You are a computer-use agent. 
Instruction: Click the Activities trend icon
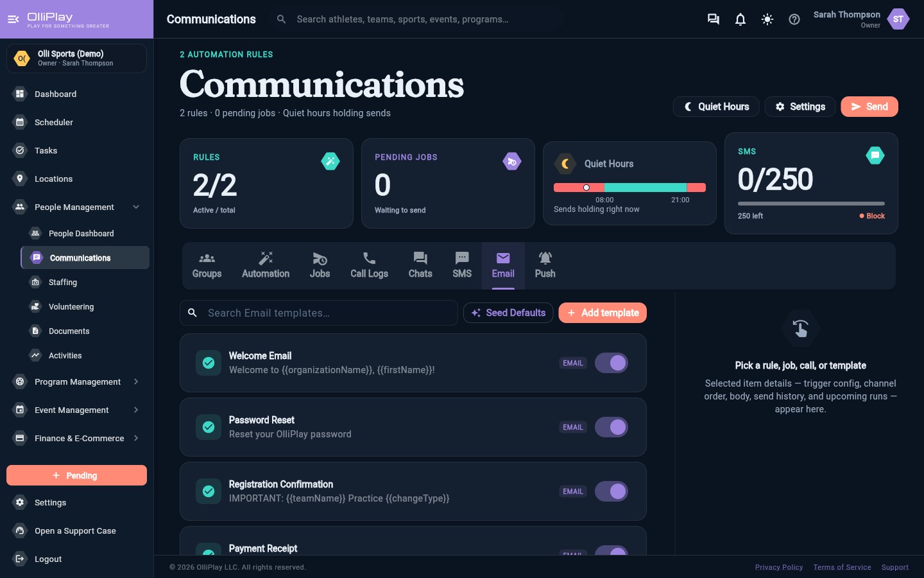(x=35, y=355)
